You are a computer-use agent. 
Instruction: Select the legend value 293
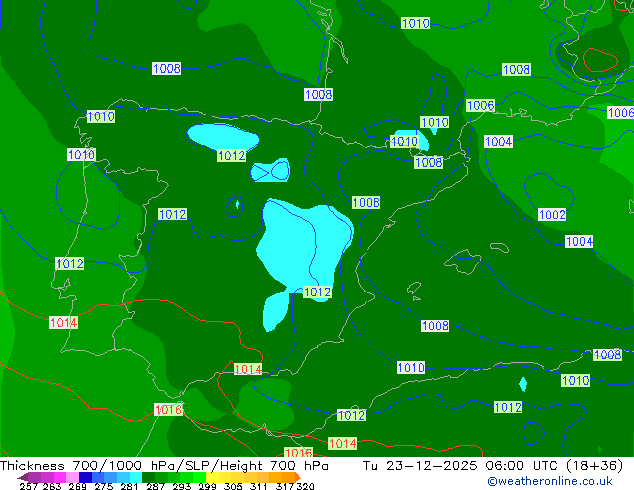coord(181,486)
